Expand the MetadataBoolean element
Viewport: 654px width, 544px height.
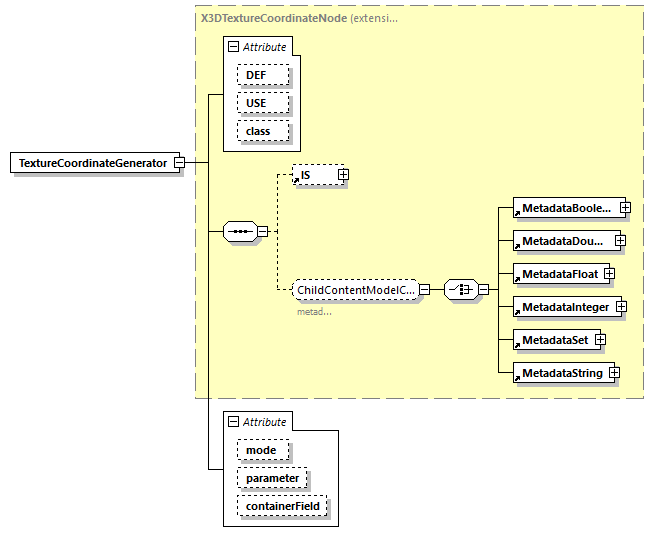[x=624, y=208]
